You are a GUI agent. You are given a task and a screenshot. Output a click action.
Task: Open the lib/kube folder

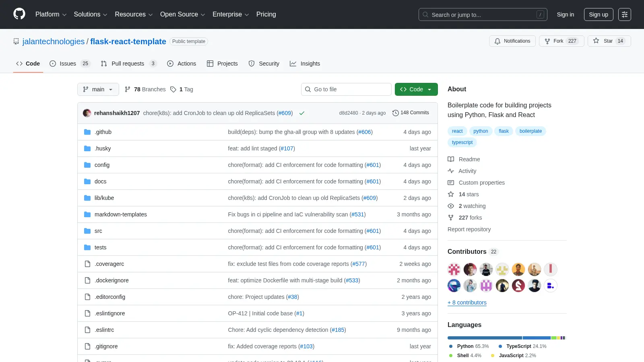(x=104, y=198)
